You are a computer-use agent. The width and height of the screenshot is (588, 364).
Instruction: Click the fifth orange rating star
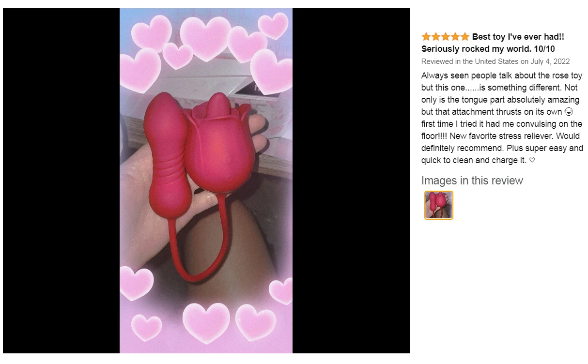click(465, 37)
